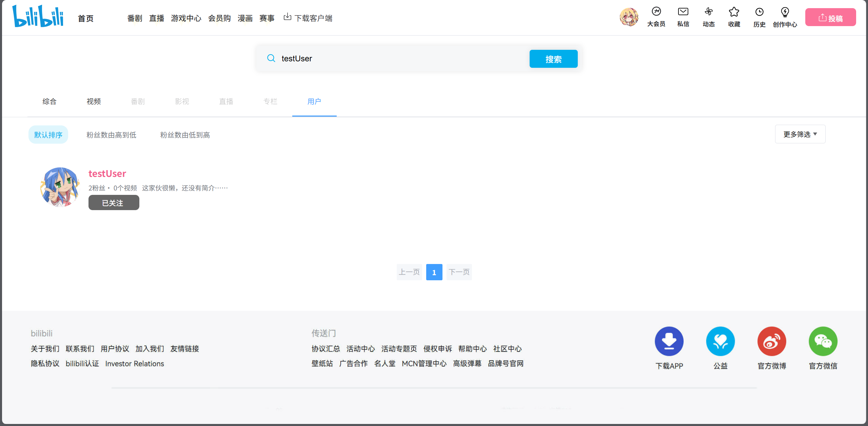Open the 动态 feed pinwheel icon
Viewport: 868px width, 426px height.
709,12
